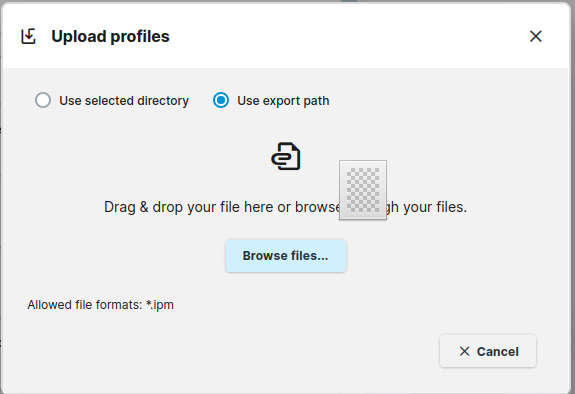Click the 'Upload profiles' title text
Viewport: 575px width, 394px height.
tap(110, 36)
